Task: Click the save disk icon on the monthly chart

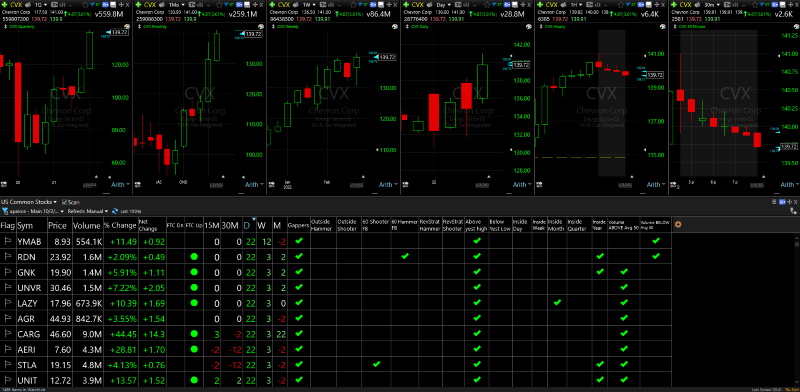Action: point(246,5)
